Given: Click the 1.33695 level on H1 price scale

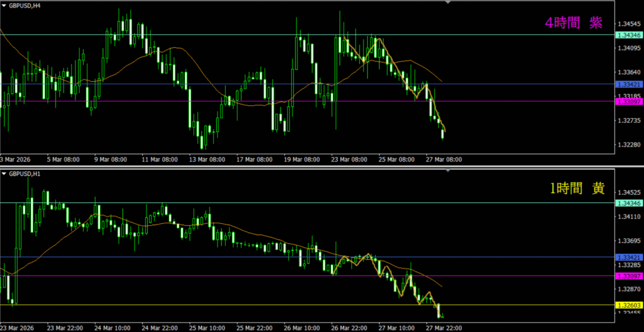Looking at the screenshot, I should (631, 241).
